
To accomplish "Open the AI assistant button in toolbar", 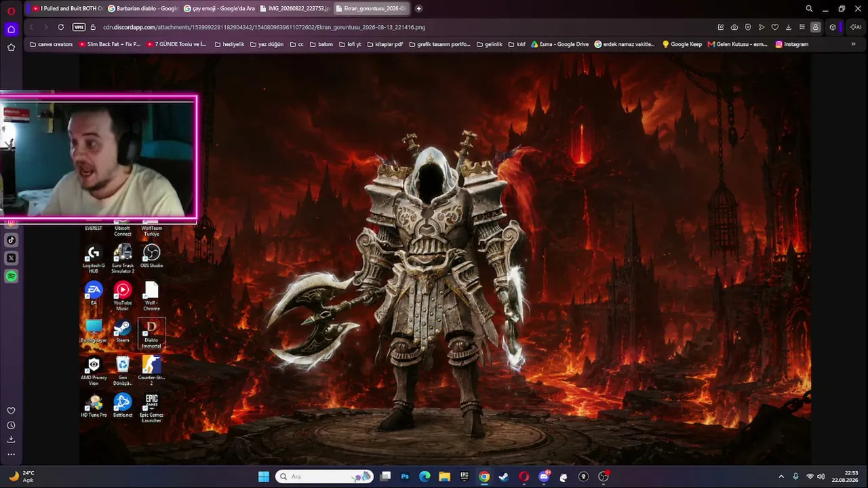I will [855, 27].
